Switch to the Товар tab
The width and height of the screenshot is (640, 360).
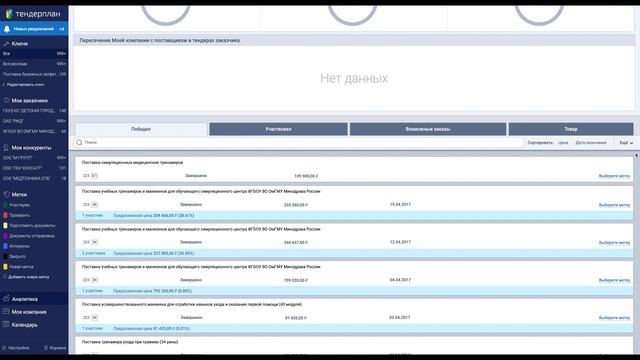tap(571, 129)
